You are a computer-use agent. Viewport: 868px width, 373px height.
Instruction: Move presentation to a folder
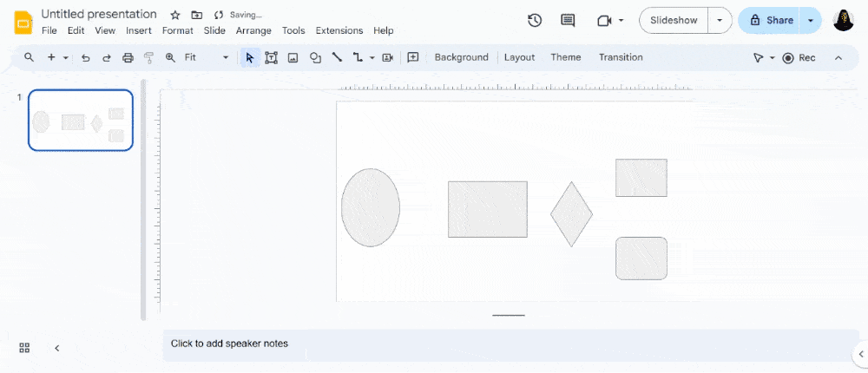(196, 15)
